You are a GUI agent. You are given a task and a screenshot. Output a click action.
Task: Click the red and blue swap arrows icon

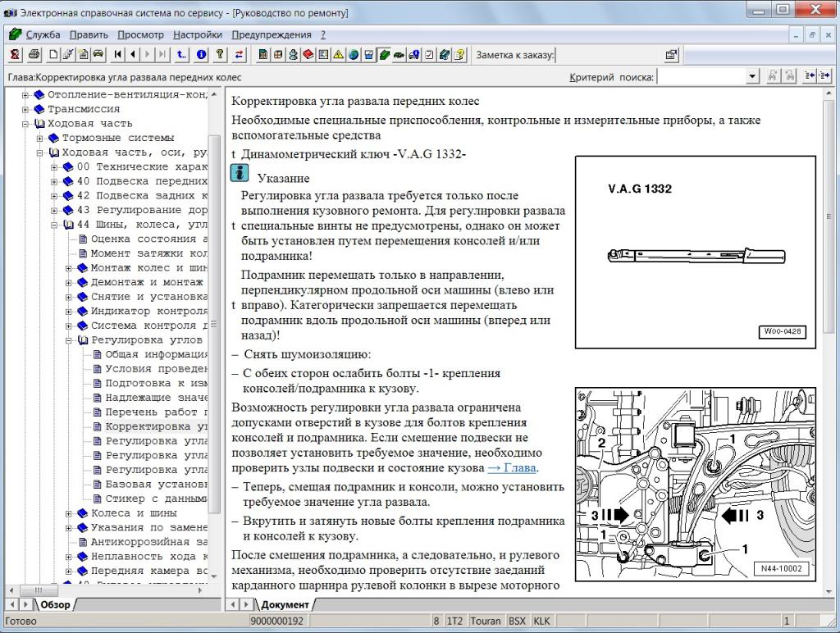[239, 55]
